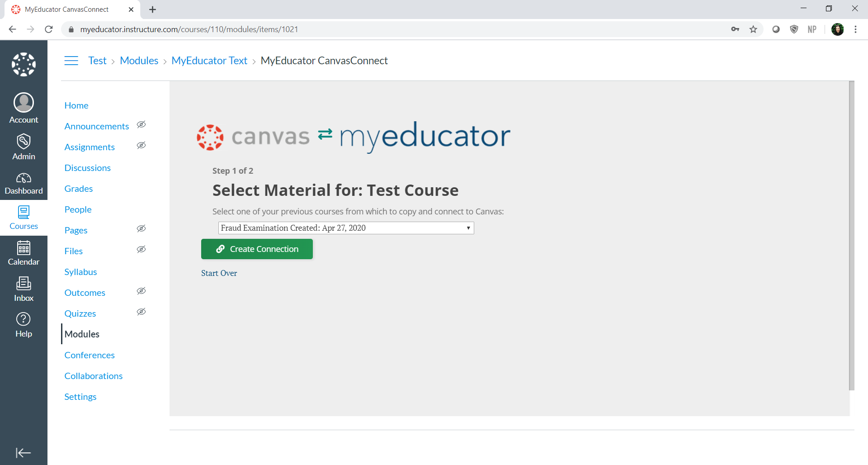Go to the MyEducator Text breadcrumb
The image size is (868, 465).
click(x=209, y=61)
